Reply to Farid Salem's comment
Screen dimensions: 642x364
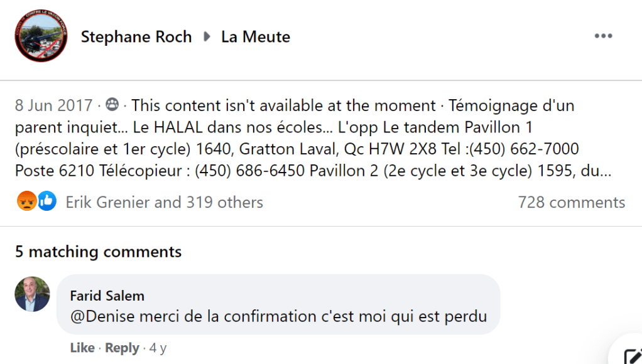[121, 348]
